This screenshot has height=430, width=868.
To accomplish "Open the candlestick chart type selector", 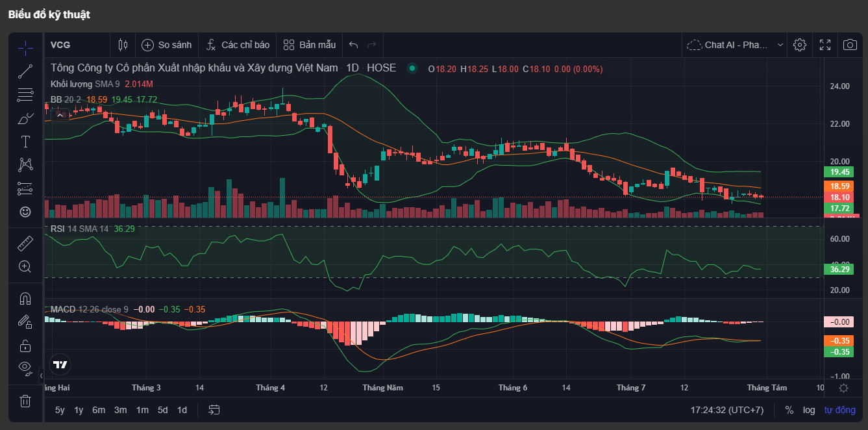I will (x=123, y=45).
